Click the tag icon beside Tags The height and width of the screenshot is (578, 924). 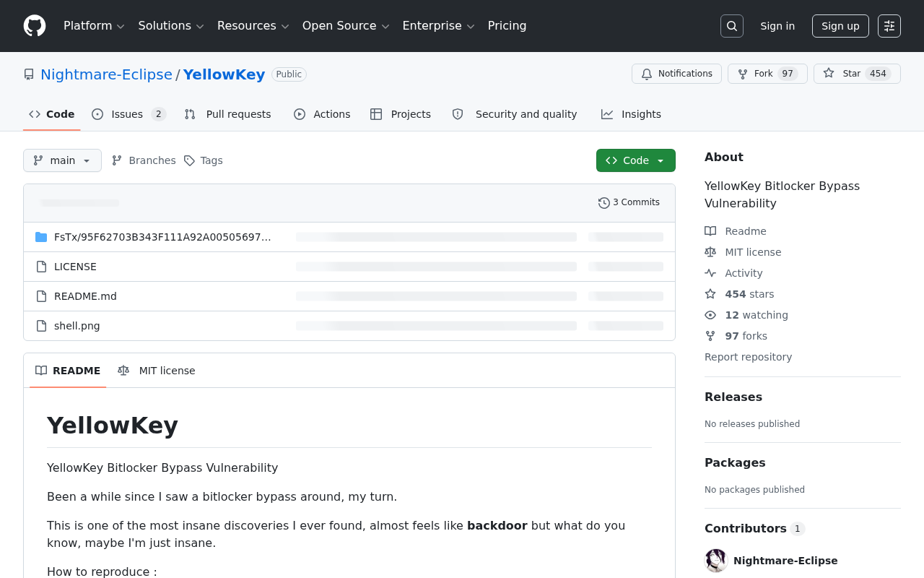(x=189, y=160)
